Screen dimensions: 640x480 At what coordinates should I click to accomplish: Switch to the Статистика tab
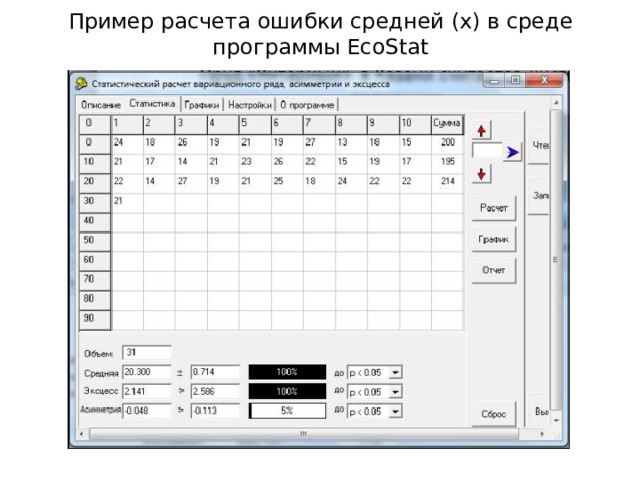[152, 104]
